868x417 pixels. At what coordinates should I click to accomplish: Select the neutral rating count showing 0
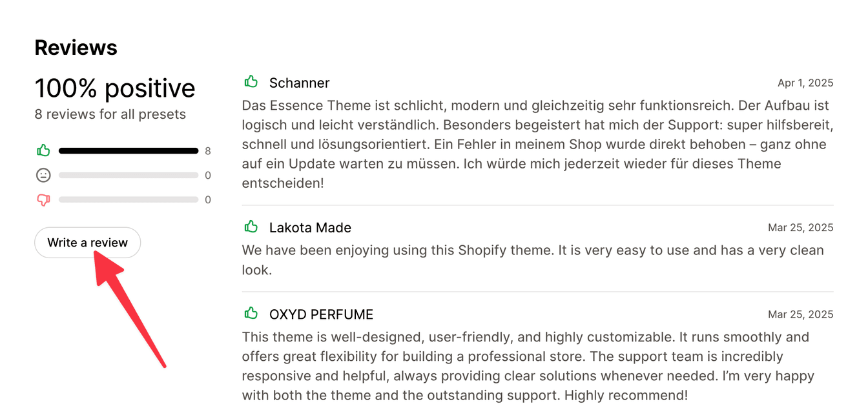208,174
